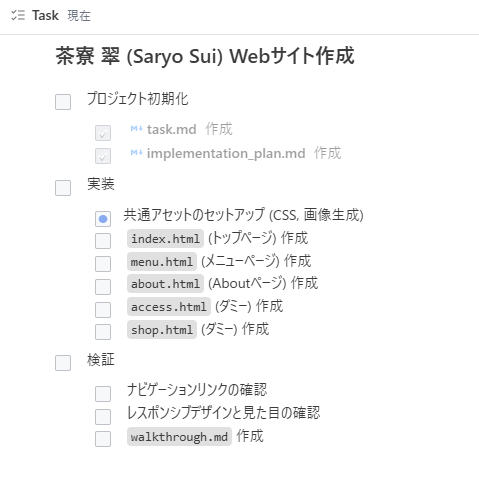Screen dimensions: 479x478
Task: Open the task.md file link
Action: pyautogui.click(x=171, y=129)
